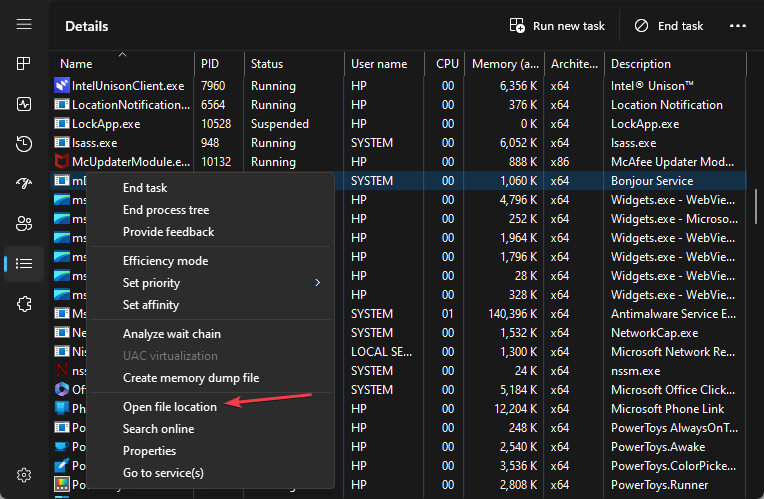Select the lsass.exe process name
The image size is (764, 499).
[94, 143]
